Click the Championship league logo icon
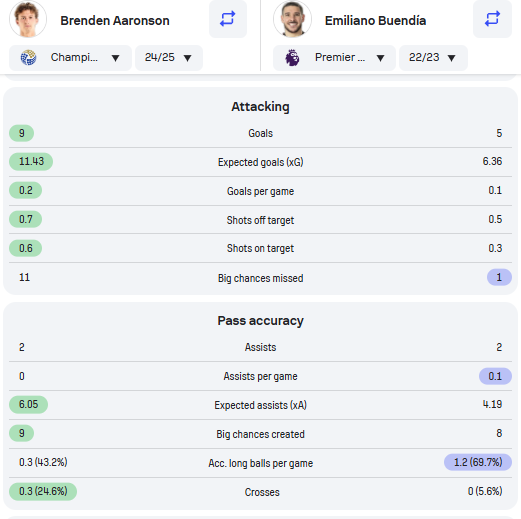 [x=28, y=58]
